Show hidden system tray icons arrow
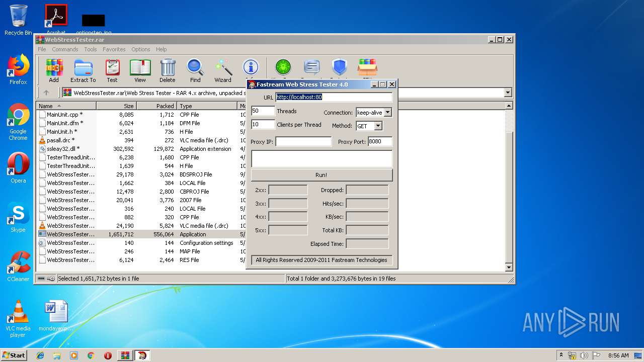Viewport: 644px width, 362px height. click(561, 355)
